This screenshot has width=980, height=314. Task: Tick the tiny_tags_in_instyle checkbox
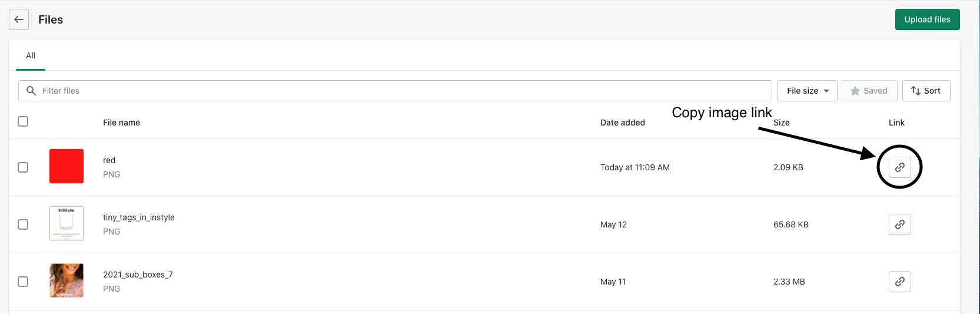pos(23,224)
